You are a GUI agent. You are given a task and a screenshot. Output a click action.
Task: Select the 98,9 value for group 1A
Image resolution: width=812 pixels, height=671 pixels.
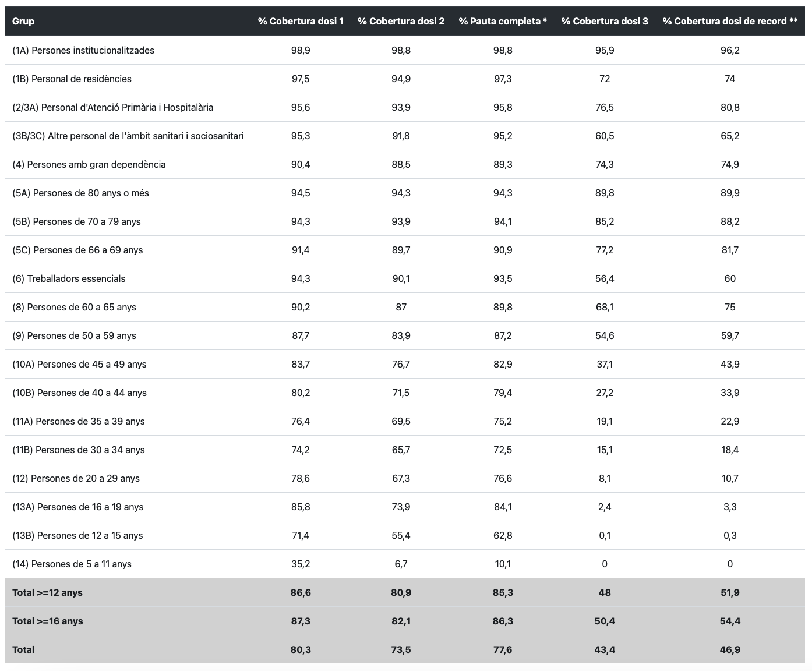[301, 50]
